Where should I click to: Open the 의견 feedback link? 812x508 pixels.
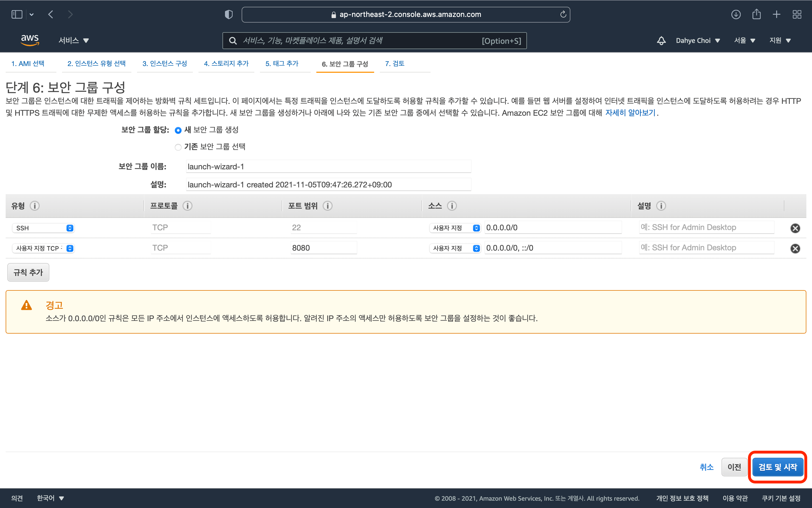tap(17, 498)
